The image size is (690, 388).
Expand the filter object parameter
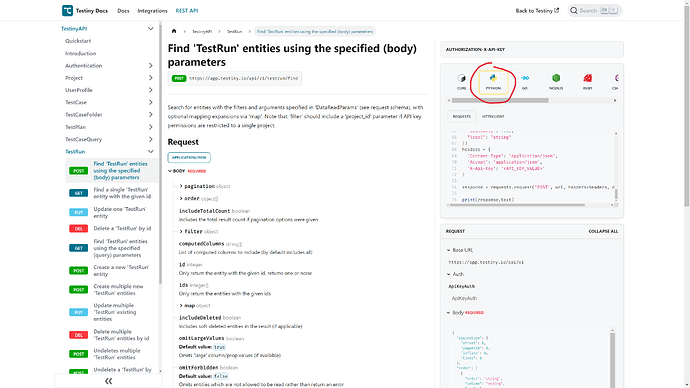[x=181, y=231]
